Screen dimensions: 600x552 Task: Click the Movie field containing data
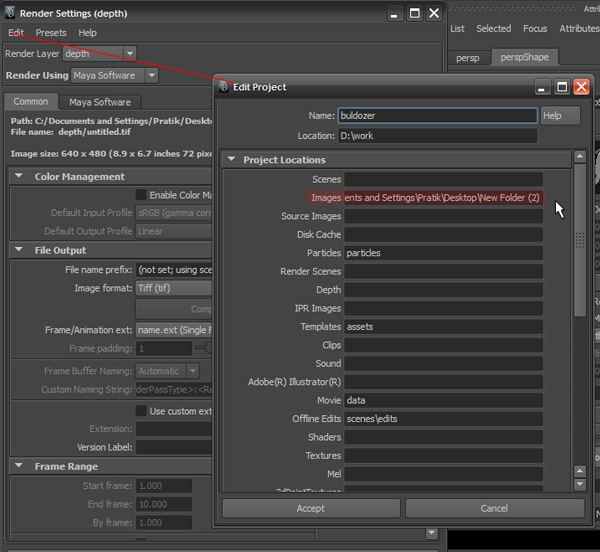pyautogui.click(x=443, y=400)
